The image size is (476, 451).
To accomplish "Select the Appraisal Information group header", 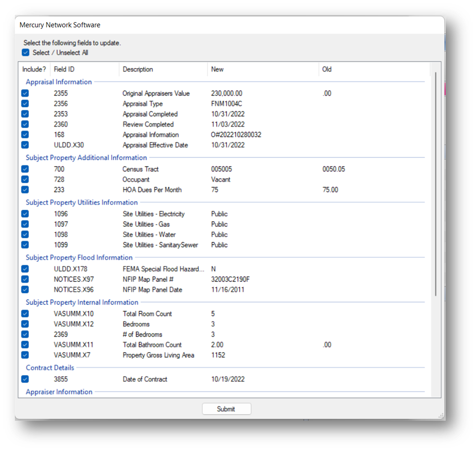I will [59, 82].
